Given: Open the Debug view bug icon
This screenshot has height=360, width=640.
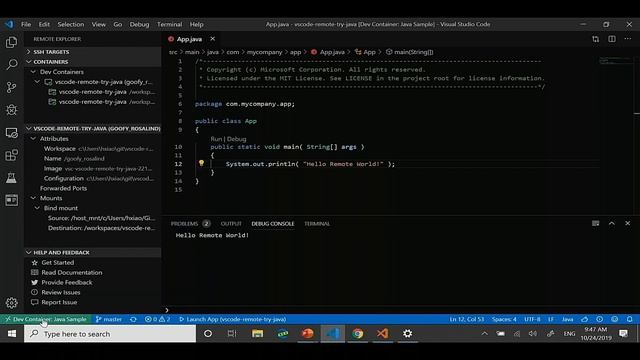Looking at the screenshot, I should click(x=11, y=110).
